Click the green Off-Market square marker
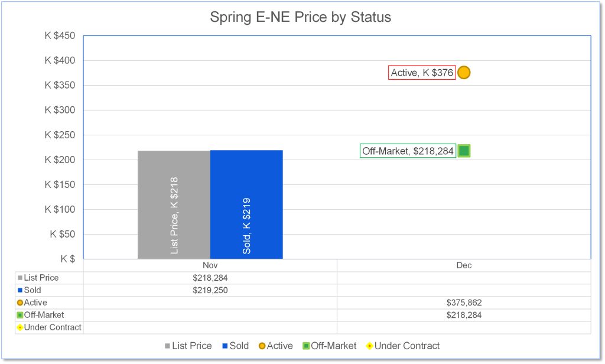605x364 pixels. 464,151
